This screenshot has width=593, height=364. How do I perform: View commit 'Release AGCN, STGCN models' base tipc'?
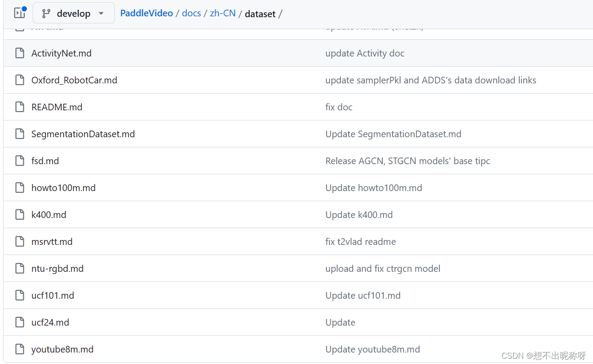click(408, 161)
